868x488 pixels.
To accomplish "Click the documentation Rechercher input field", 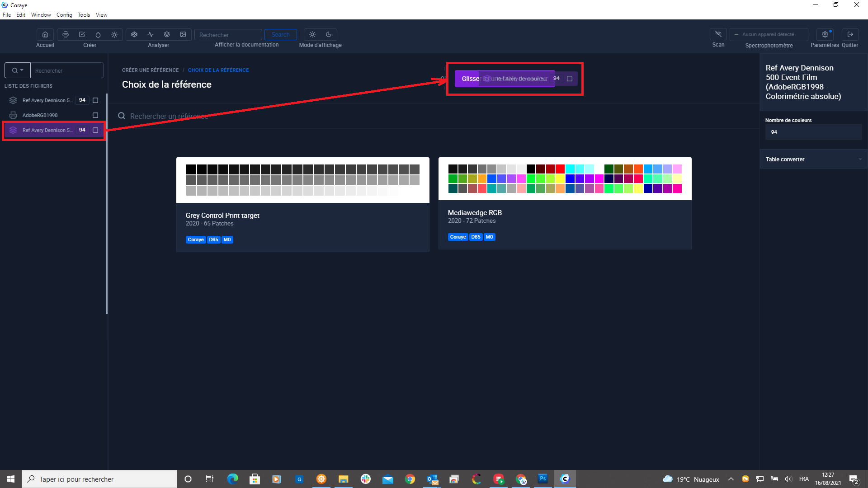I will (x=228, y=34).
